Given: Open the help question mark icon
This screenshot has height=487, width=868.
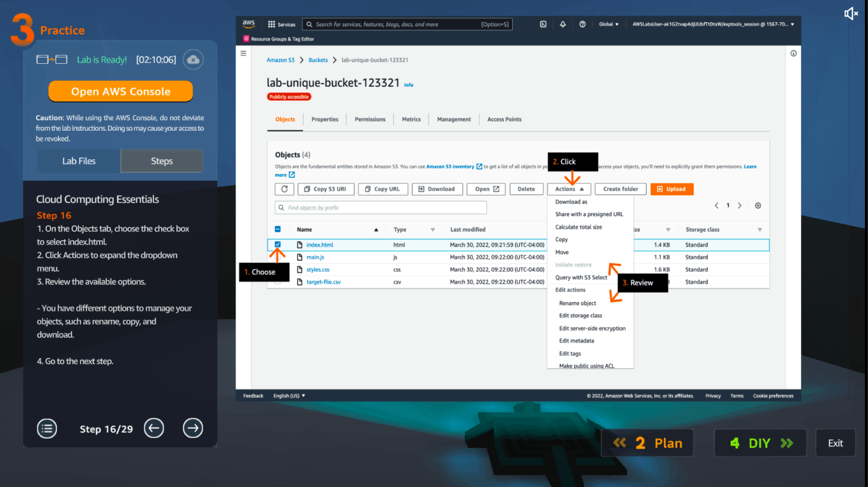Looking at the screenshot, I should (582, 24).
